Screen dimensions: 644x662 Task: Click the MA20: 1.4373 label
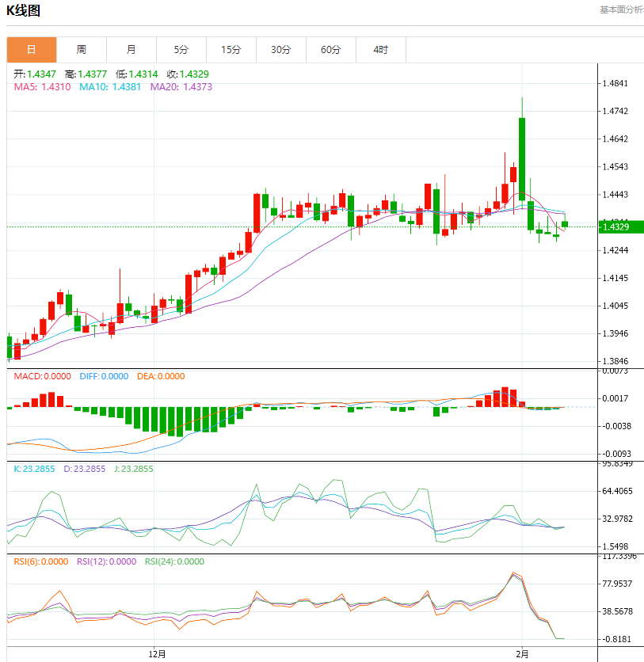[181, 87]
